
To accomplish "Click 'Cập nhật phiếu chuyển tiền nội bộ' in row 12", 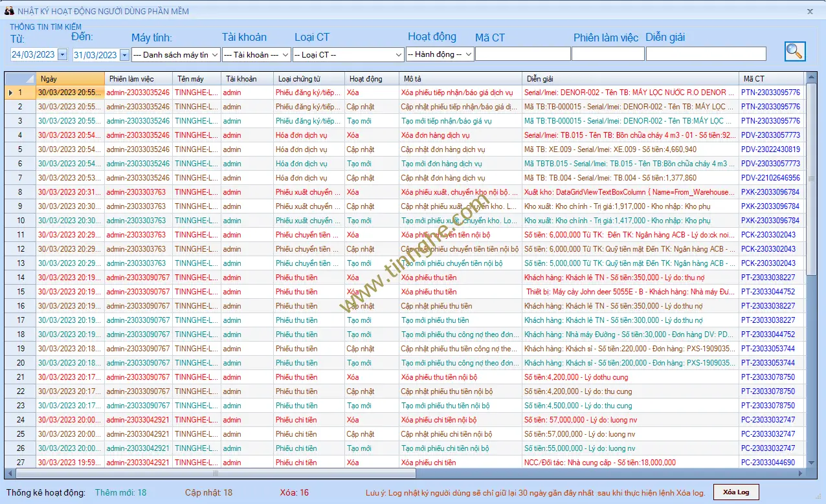I will coord(460,249).
